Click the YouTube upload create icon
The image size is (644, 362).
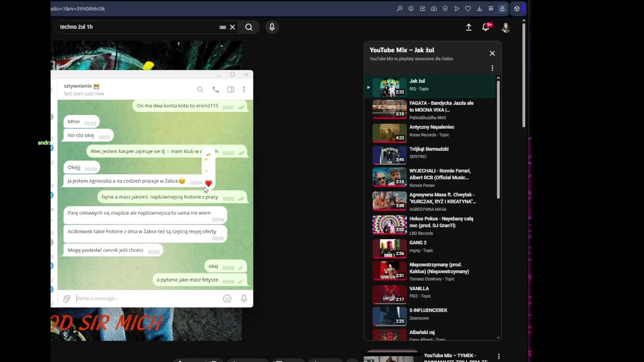(468, 27)
